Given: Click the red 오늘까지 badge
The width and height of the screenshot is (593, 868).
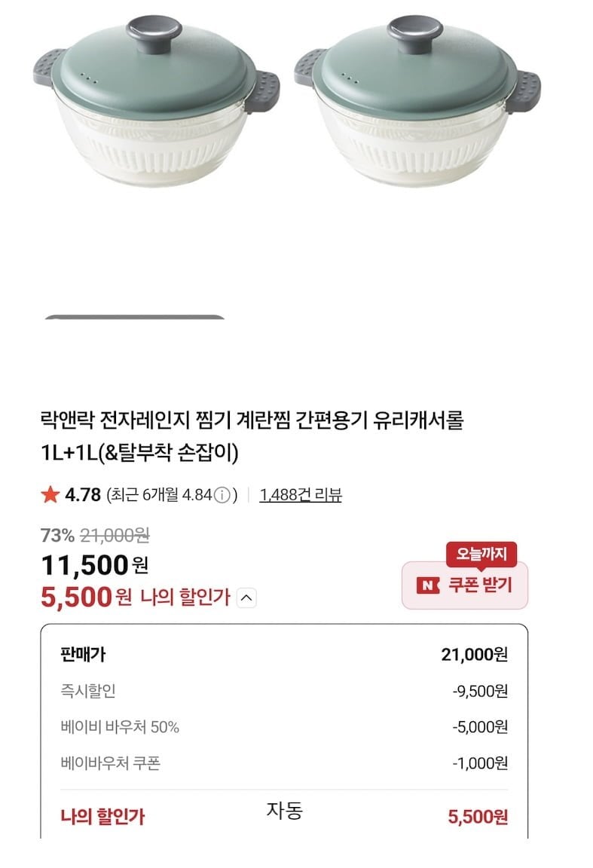Looking at the screenshot, I should point(481,555).
